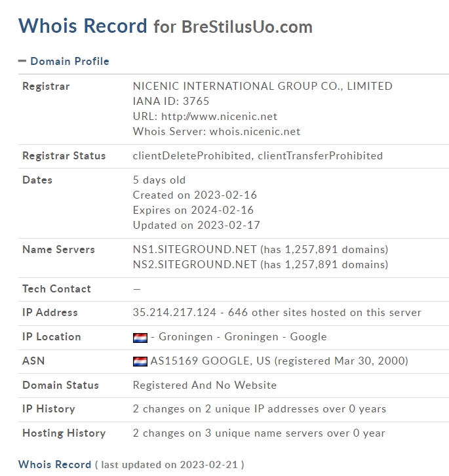Click the IP address 35.214.217.124

[174, 312]
